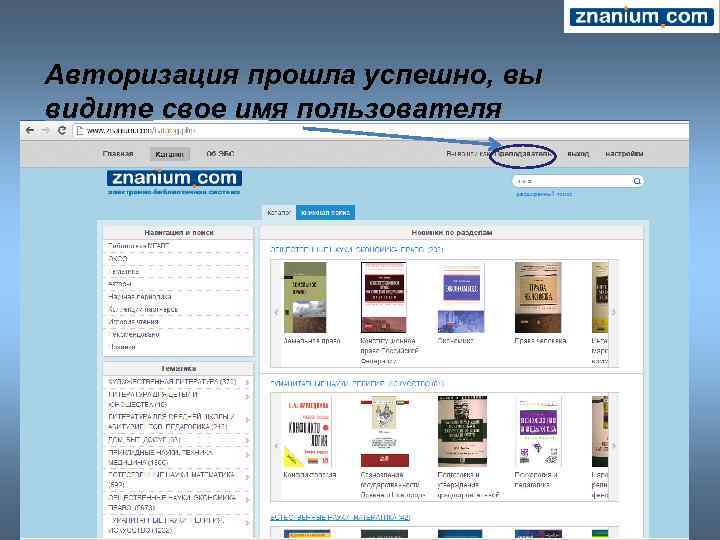The image size is (720, 540).
Task: Open the Об ЭБС menu item
Action: 220,154
